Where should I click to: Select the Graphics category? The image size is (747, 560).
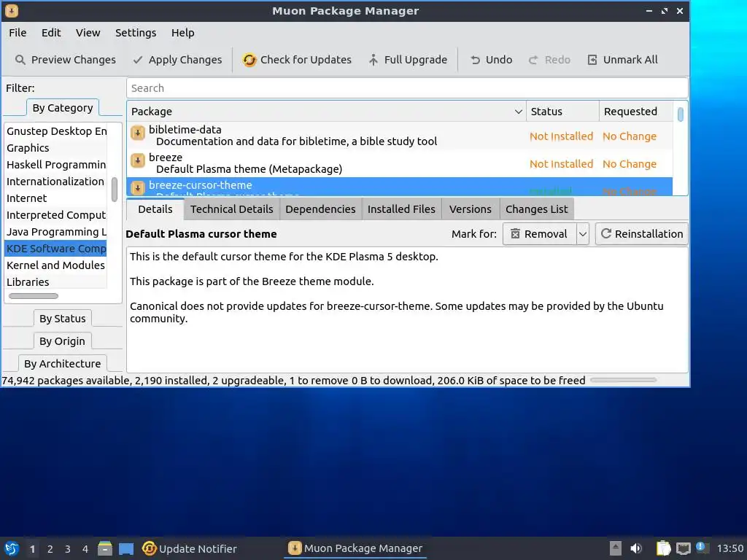click(55, 148)
